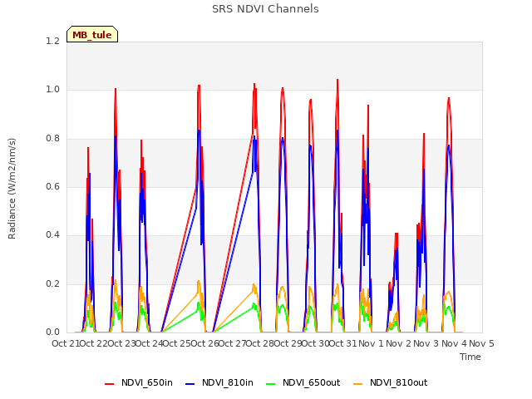Click the Nov 3 x-axis tick label
Image resolution: width=532 pixels, height=399 pixels.
426,343
